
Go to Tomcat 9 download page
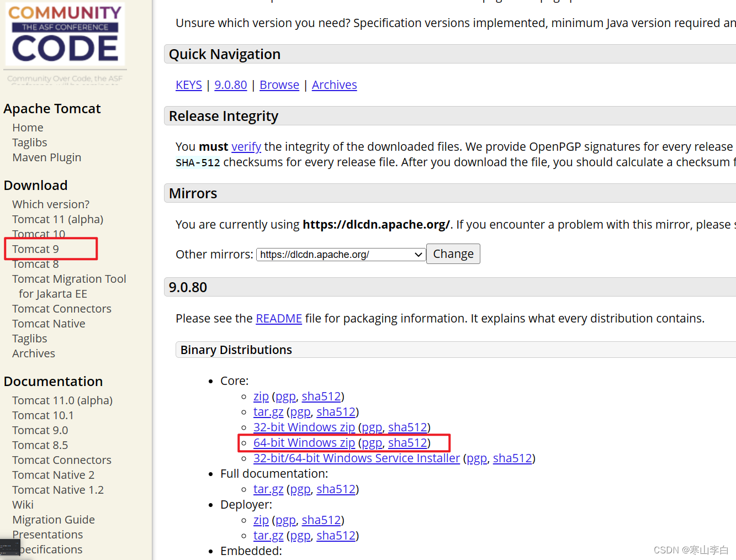[x=35, y=249]
